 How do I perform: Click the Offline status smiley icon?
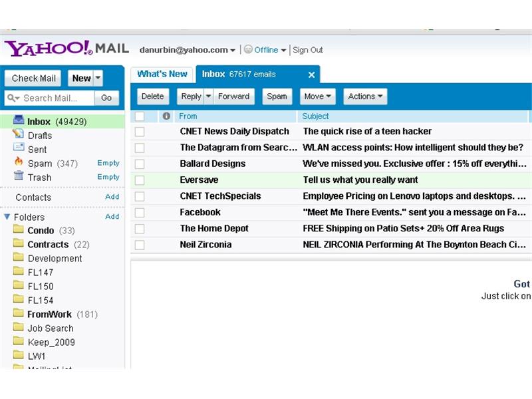click(248, 49)
